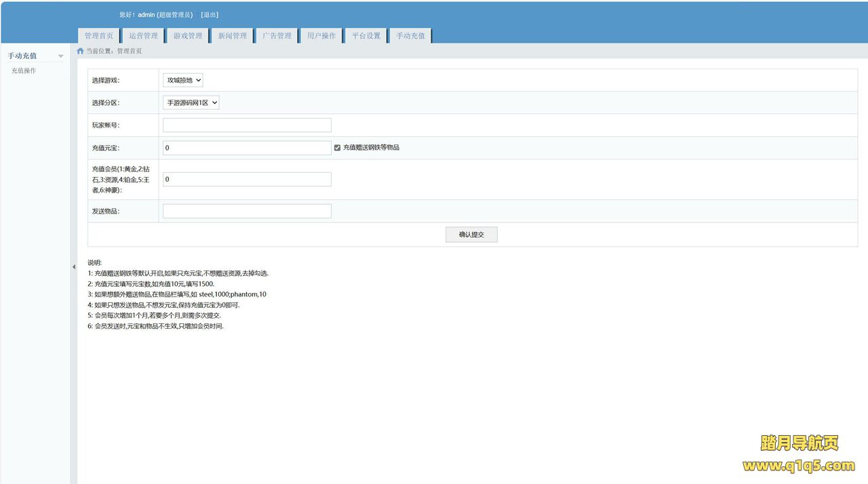
Task: Expand the 手动充值 sidebar arrow
Action: [x=60, y=56]
